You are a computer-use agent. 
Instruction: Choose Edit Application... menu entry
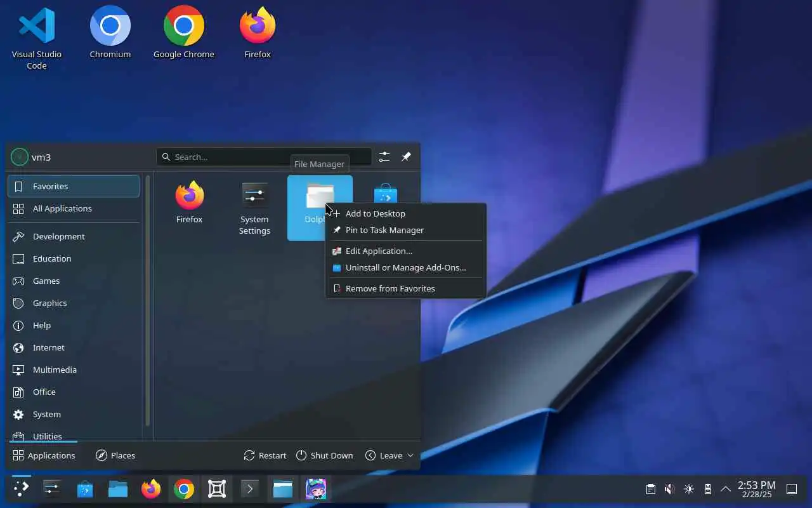pyautogui.click(x=405, y=251)
